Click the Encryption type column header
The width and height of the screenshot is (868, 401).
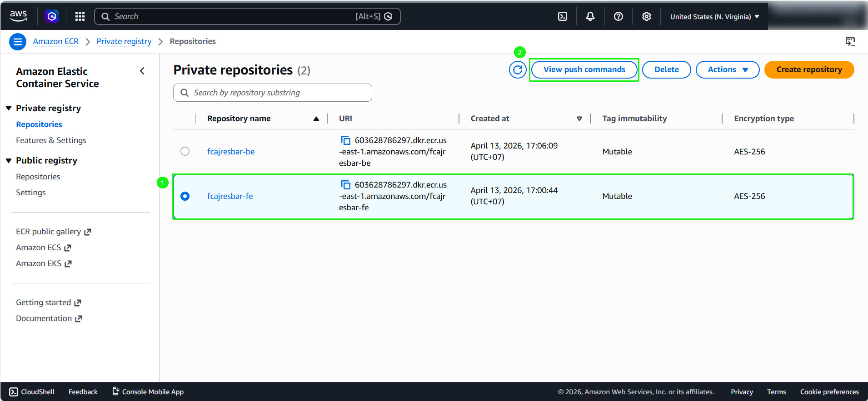(764, 119)
